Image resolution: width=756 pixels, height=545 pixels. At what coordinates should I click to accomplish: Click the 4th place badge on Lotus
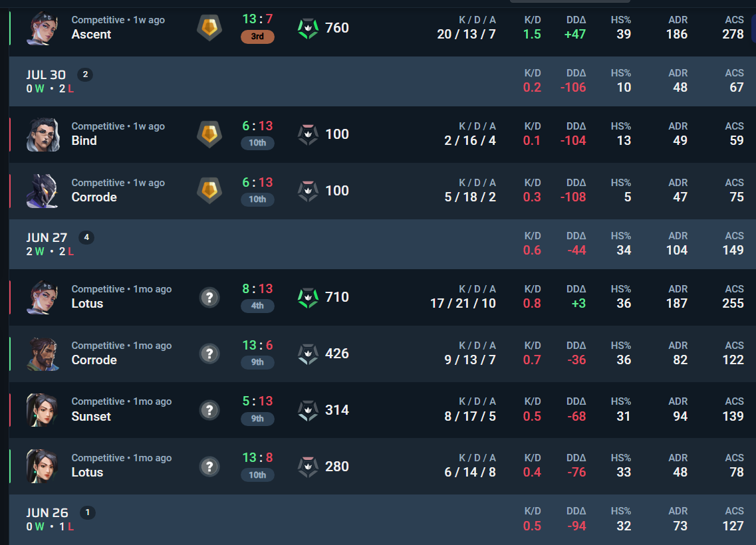pyautogui.click(x=257, y=306)
